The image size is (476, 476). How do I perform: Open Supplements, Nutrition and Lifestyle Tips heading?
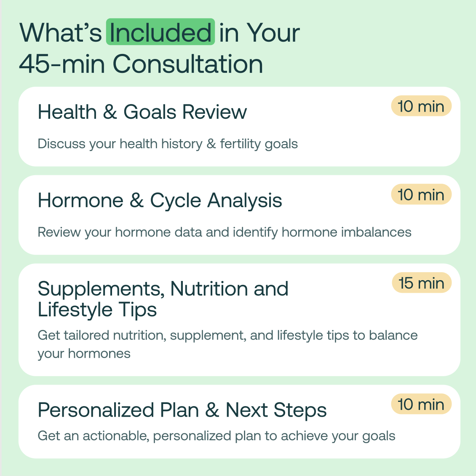pyautogui.click(x=163, y=289)
